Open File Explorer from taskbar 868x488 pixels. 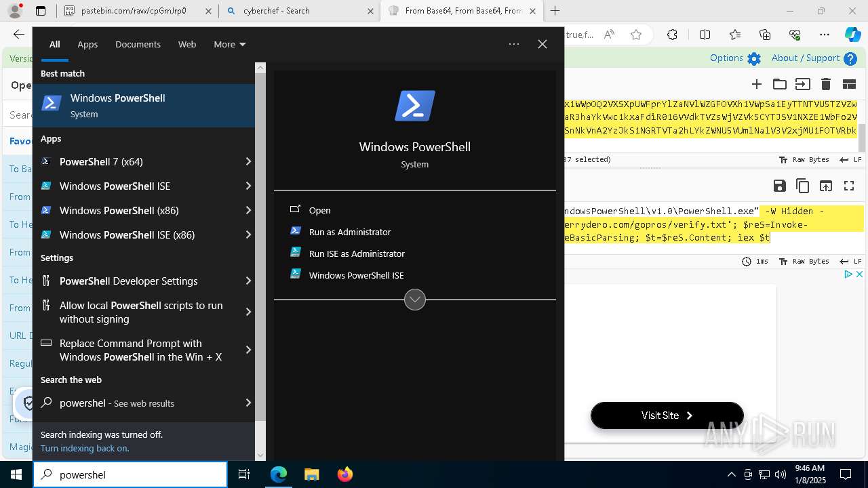311,474
